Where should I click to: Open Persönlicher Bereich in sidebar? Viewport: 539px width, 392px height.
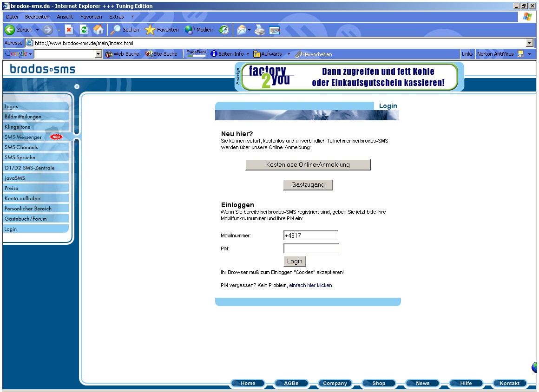pos(36,209)
